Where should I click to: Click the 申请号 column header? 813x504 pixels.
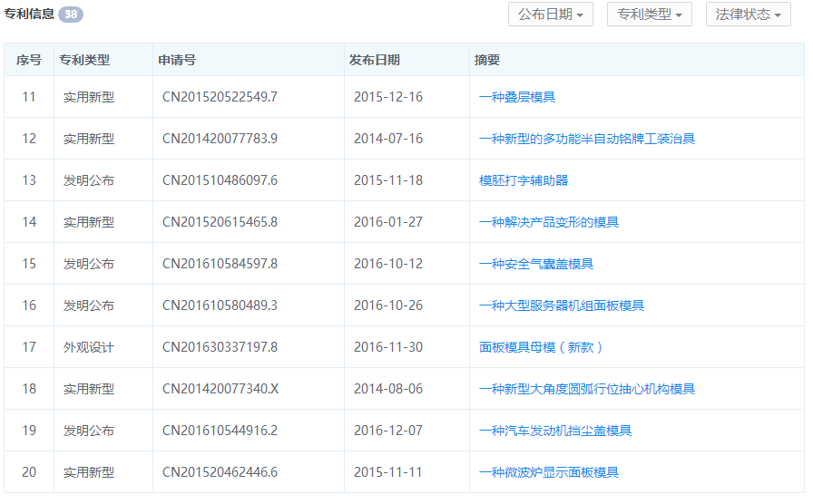(177, 60)
